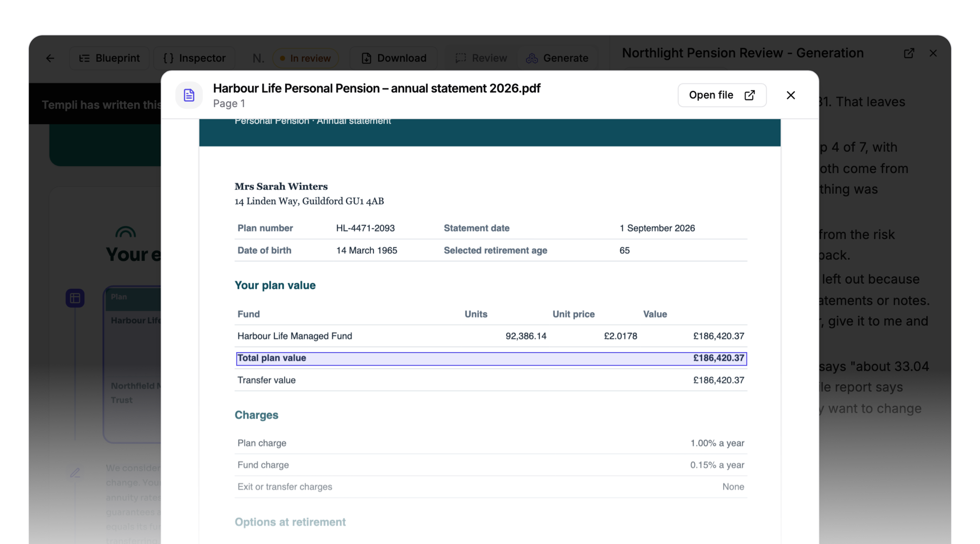980x544 pixels.
Task: Click the units value 92,386.14
Action: [x=526, y=336]
